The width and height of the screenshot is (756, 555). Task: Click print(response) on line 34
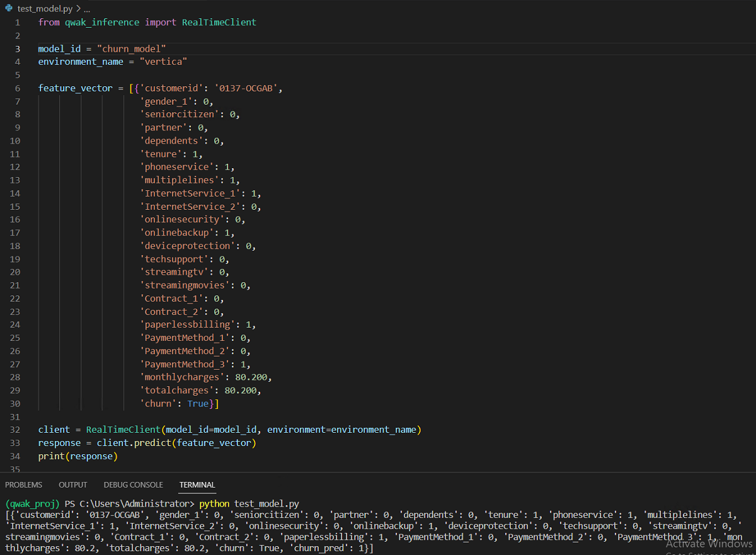(x=78, y=456)
